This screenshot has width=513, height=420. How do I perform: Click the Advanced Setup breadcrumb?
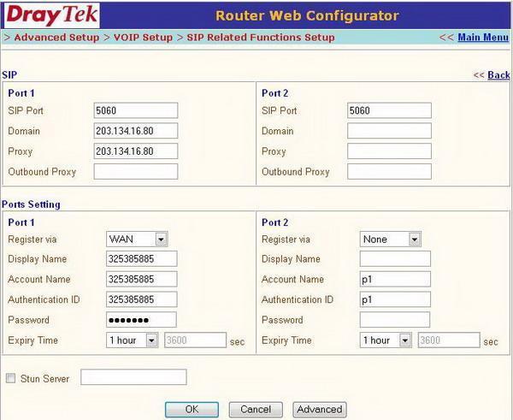click(x=56, y=38)
